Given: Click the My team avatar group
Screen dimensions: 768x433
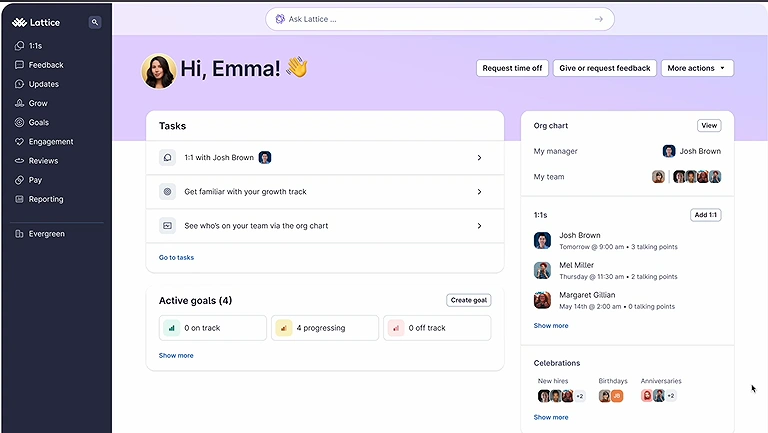Looking at the screenshot, I should click(x=686, y=176).
